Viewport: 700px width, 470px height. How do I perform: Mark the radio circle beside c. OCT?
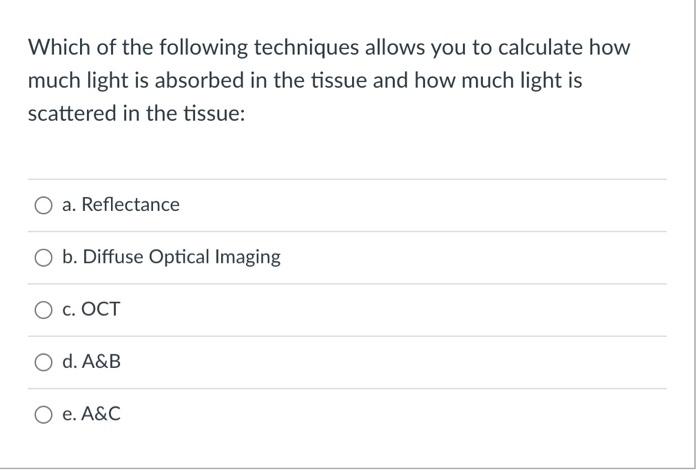click(x=44, y=310)
